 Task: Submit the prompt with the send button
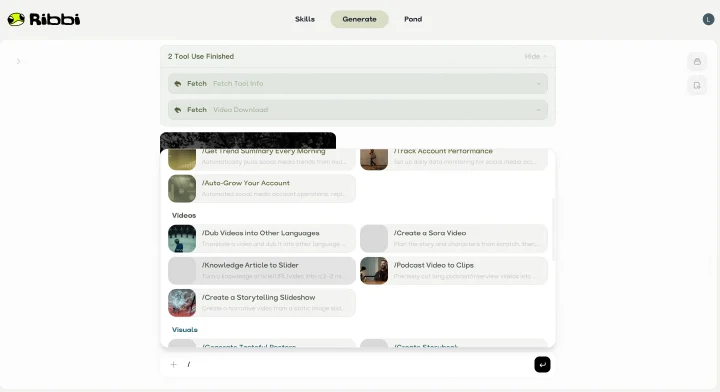coord(542,364)
